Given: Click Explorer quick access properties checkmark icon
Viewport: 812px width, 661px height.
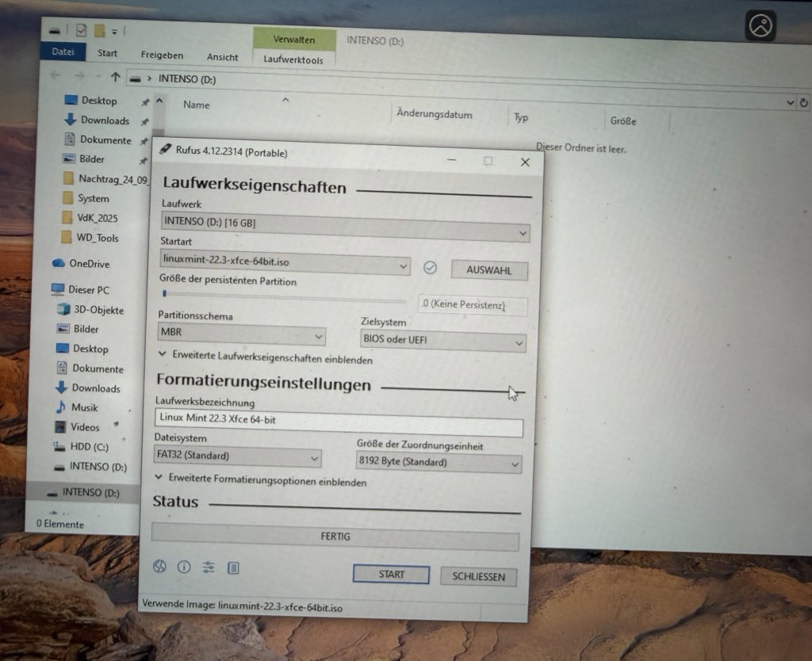Looking at the screenshot, I should (82, 31).
